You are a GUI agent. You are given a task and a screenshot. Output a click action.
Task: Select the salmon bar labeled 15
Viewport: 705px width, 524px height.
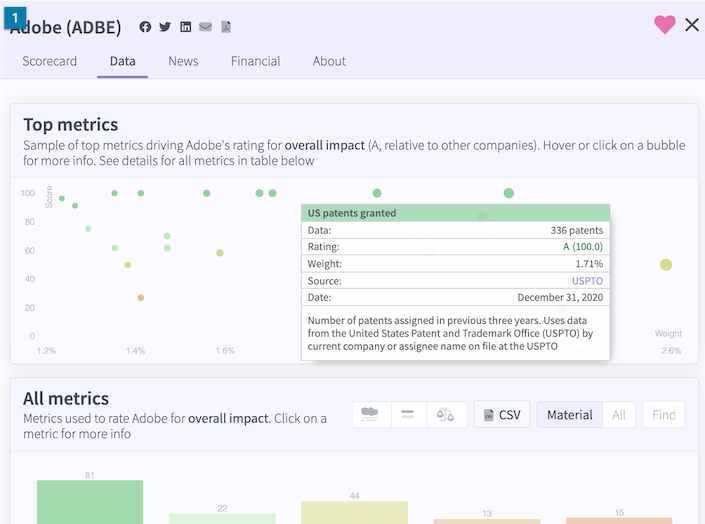pos(619,521)
